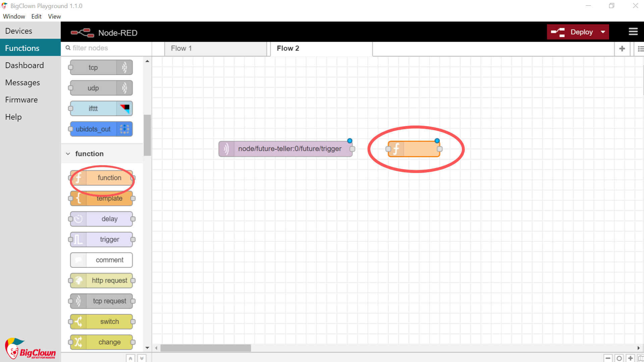Click the BigClown logo
The height and width of the screenshot is (362, 644).
tap(30, 349)
